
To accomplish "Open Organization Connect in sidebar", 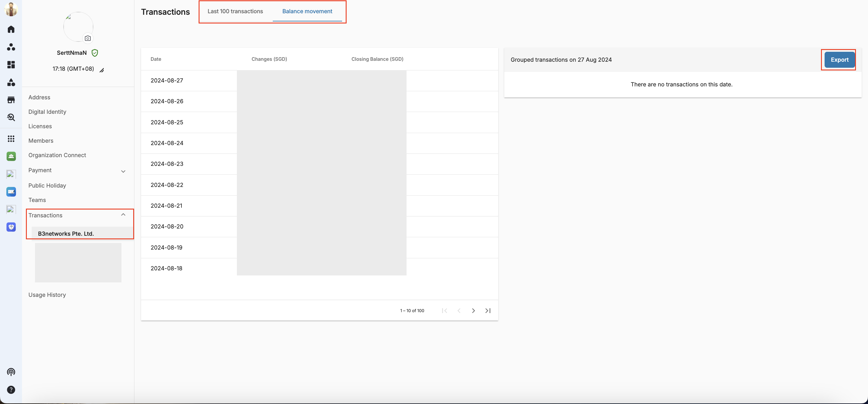I will (x=57, y=155).
